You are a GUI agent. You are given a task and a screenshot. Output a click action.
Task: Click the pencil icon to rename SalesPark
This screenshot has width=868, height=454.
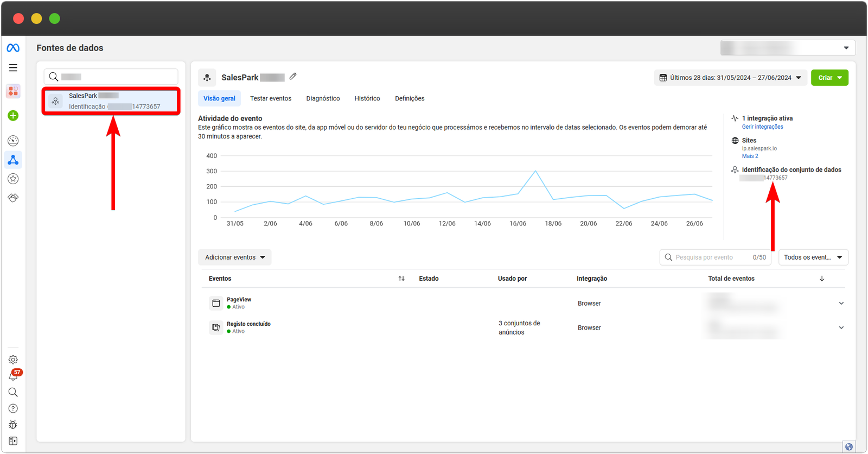293,77
